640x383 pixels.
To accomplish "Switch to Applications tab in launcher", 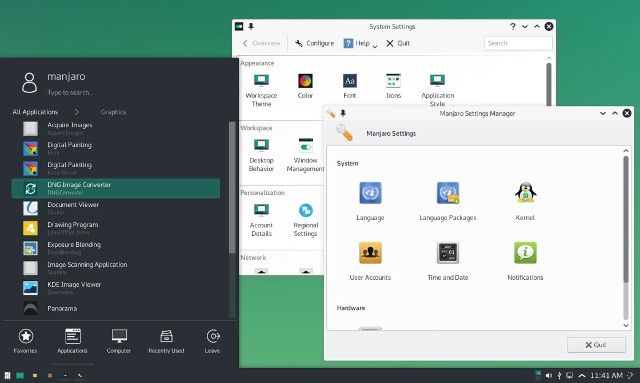I will (72, 341).
